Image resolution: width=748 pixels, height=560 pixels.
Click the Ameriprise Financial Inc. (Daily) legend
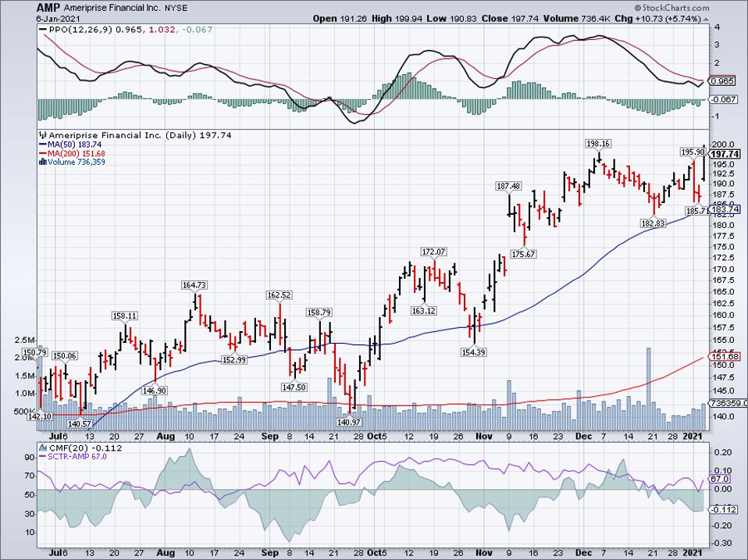point(141,135)
